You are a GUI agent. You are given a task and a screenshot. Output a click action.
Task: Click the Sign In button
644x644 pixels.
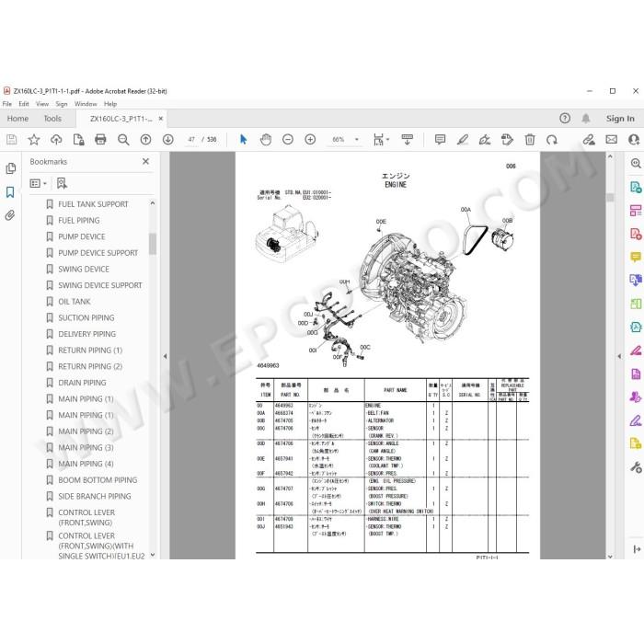point(620,119)
